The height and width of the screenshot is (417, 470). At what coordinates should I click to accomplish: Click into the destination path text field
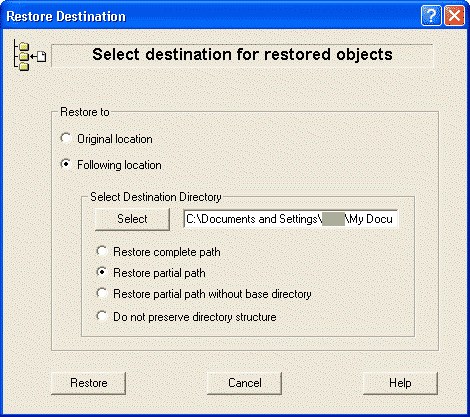pos(291,219)
